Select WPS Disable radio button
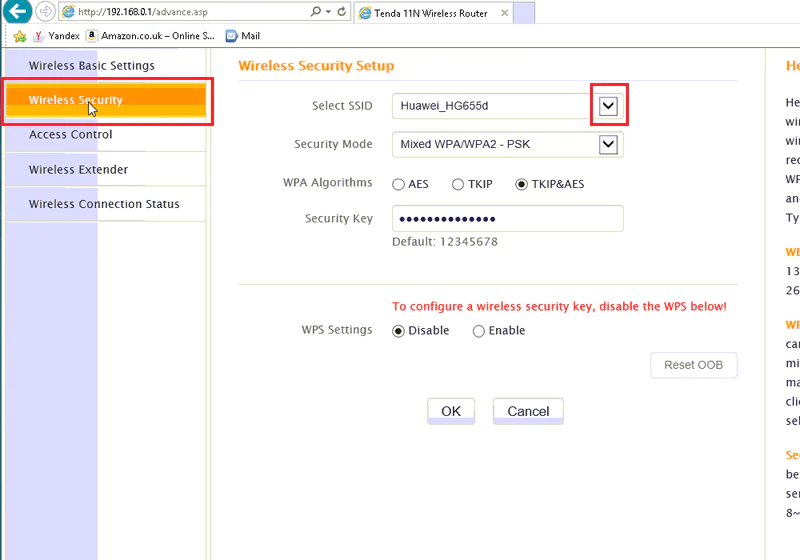The height and width of the screenshot is (560, 800). pos(398,331)
